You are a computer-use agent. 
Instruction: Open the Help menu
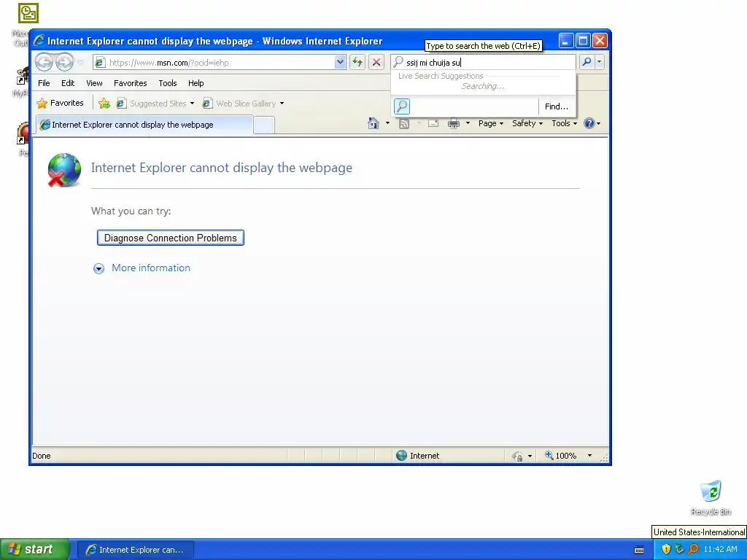(x=196, y=83)
